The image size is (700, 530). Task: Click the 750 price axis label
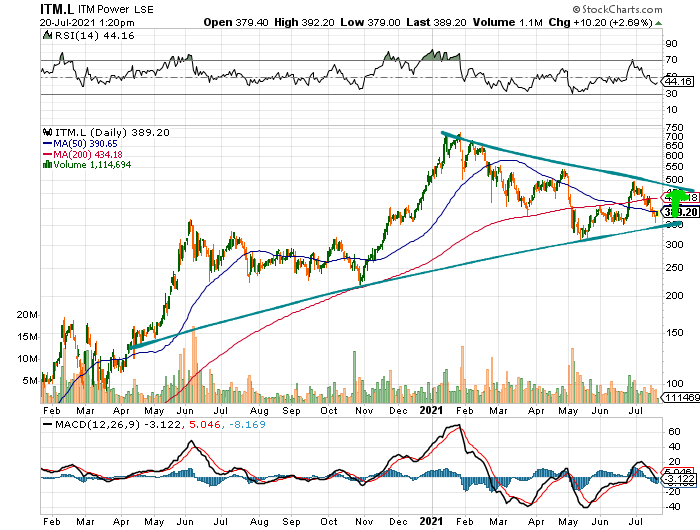pyautogui.click(x=674, y=129)
